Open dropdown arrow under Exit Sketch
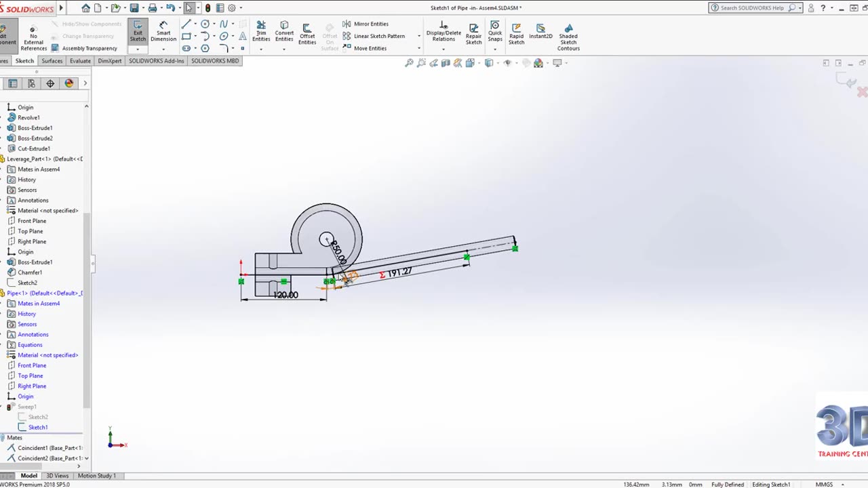The image size is (868, 488). [x=138, y=49]
